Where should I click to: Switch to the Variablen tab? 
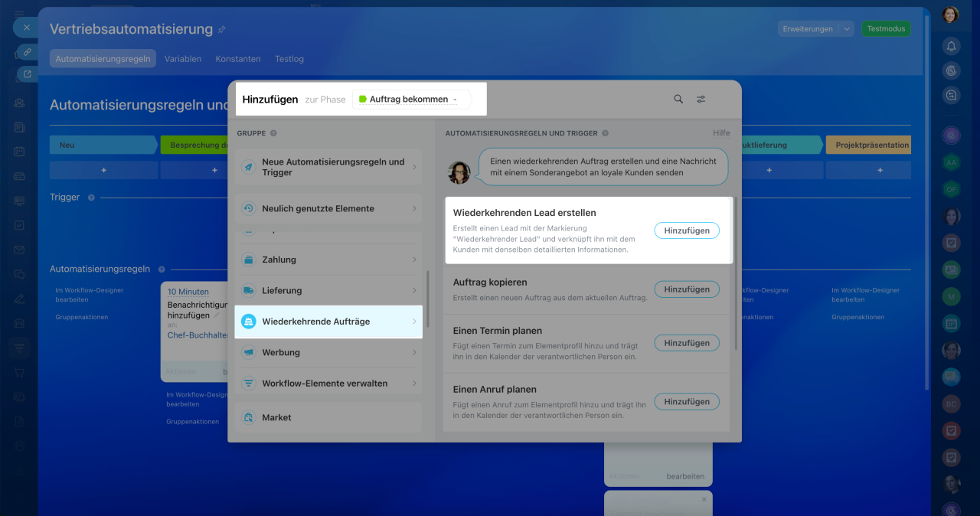click(183, 59)
